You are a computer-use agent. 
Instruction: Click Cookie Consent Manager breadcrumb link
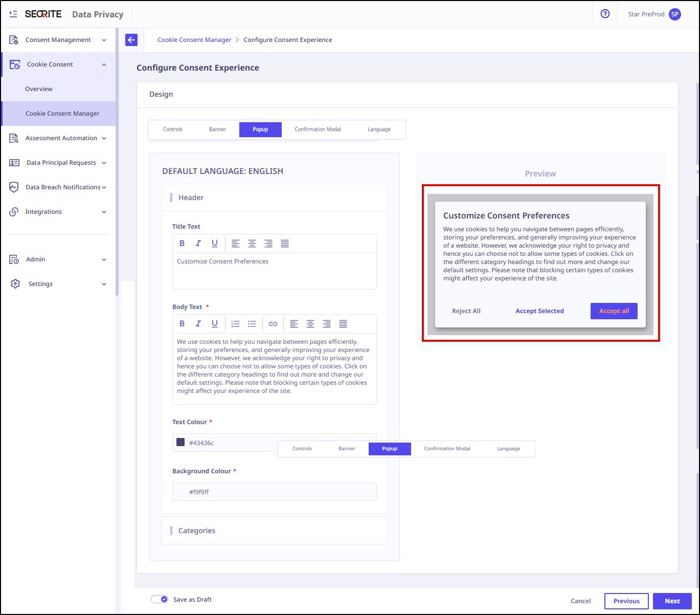[194, 40]
